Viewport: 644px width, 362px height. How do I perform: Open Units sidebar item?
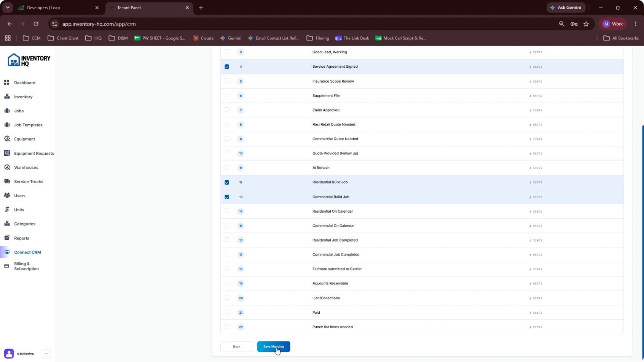click(19, 210)
